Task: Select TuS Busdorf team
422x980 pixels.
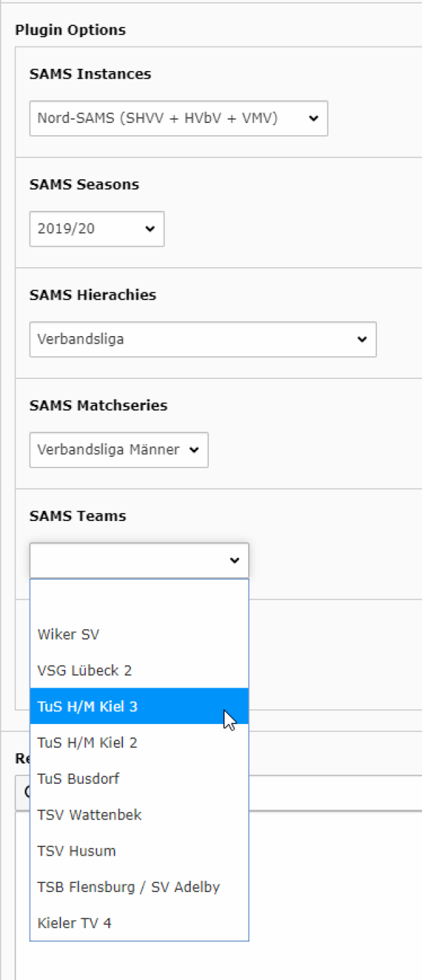Action: coord(139,779)
